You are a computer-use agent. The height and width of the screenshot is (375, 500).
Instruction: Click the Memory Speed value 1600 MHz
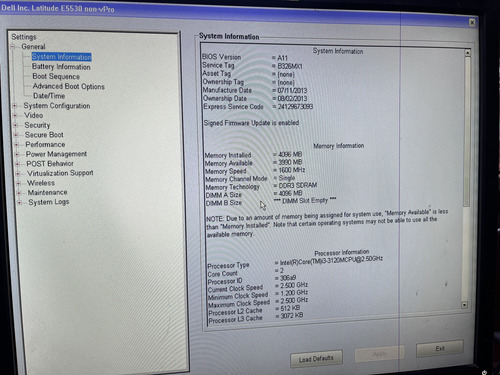292,170
